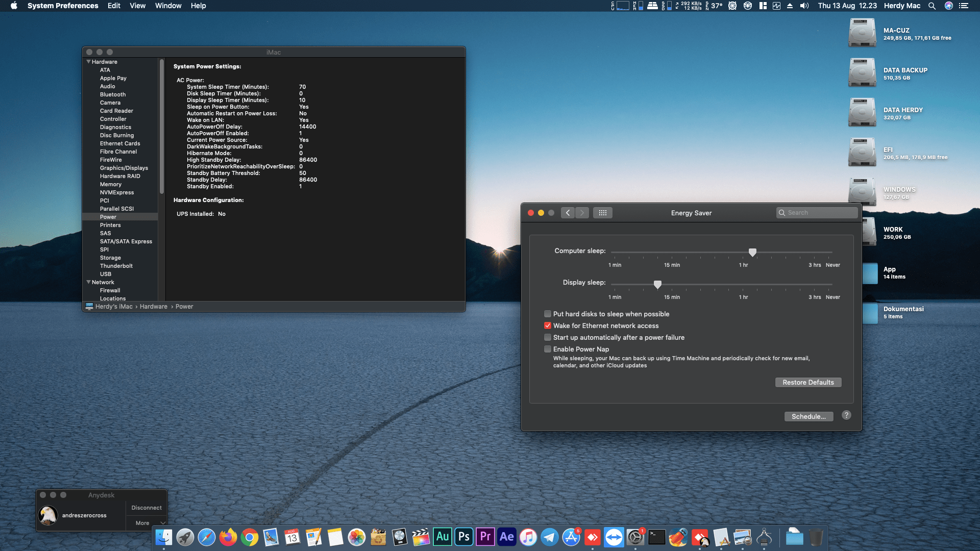The height and width of the screenshot is (551, 980).
Task: Open TeamViewer from the dock
Action: pos(614,537)
